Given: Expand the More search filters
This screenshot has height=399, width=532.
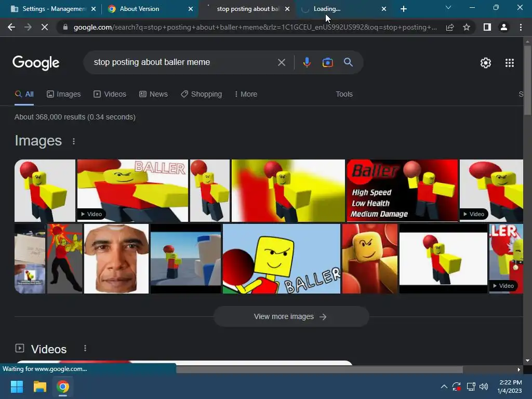Looking at the screenshot, I should point(246,94).
